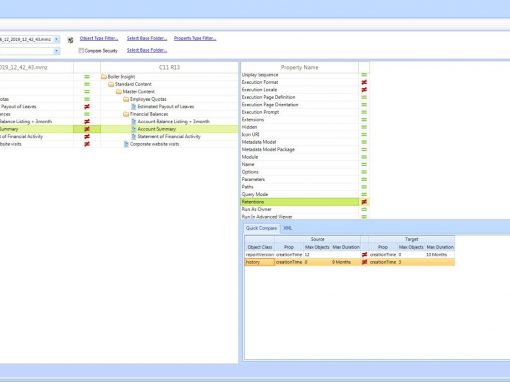This screenshot has height=382, width=510.
Task: Click the lower Select Base Folder link
Action: (147, 50)
